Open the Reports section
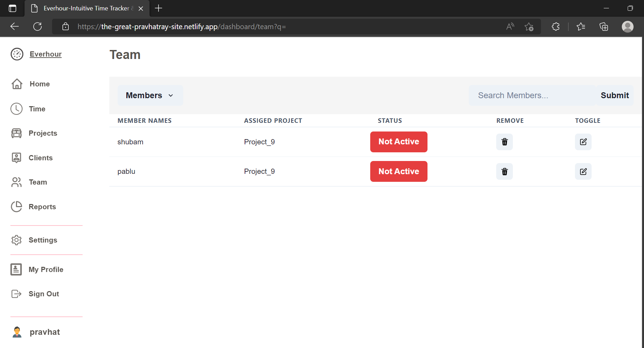 [42, 207]
